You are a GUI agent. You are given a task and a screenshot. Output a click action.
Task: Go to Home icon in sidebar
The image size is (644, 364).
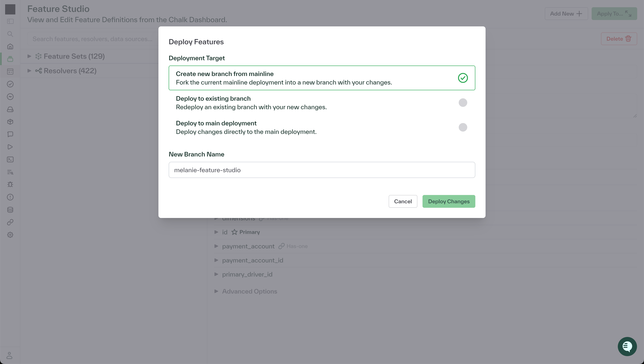[10, 46]
